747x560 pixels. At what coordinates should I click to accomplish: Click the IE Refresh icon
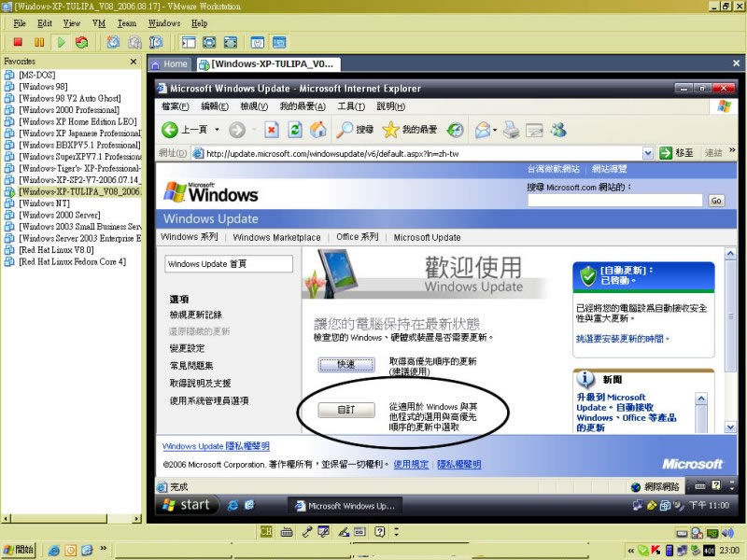click(295, 130)
